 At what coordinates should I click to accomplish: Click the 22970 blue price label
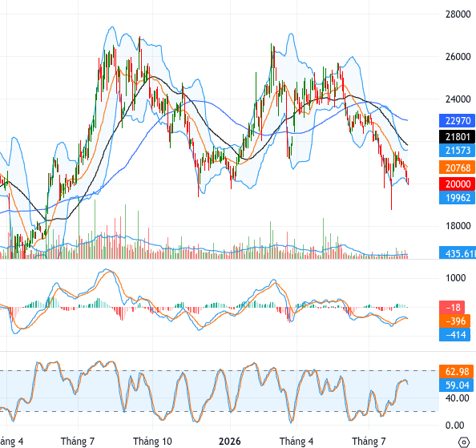click(x=458, y=121)
